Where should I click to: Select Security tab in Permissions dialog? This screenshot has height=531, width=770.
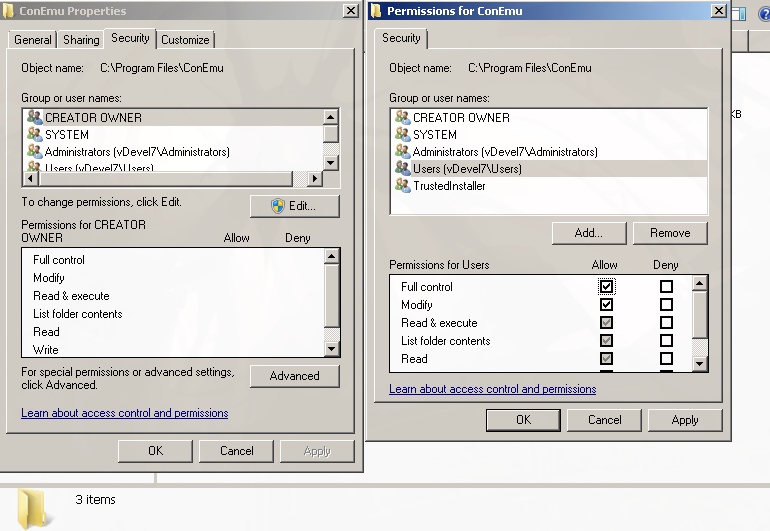401,38
